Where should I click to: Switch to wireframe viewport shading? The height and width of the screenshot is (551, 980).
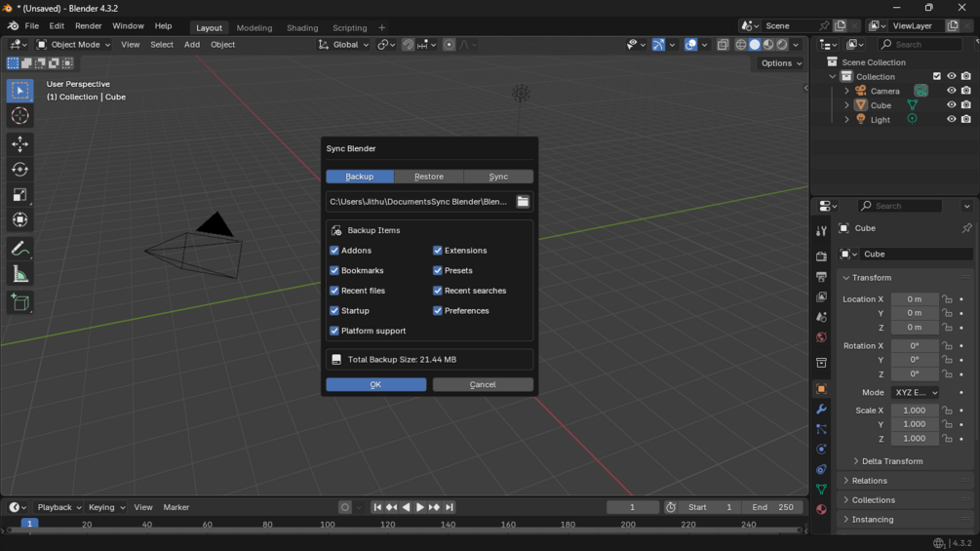click(741, 44)
